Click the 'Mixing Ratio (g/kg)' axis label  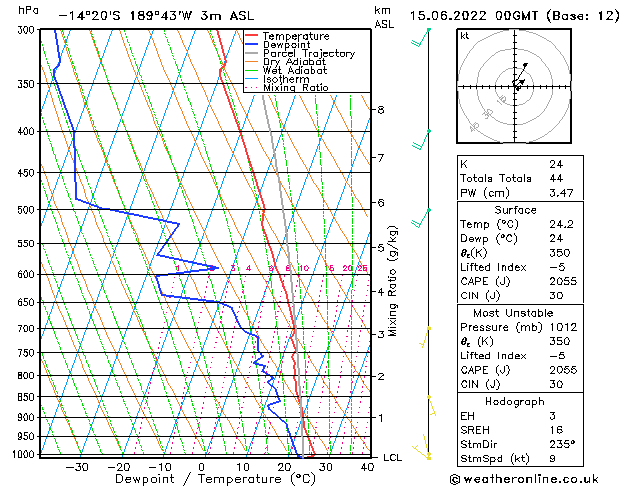pyautogui.click(x=392, y=281)
